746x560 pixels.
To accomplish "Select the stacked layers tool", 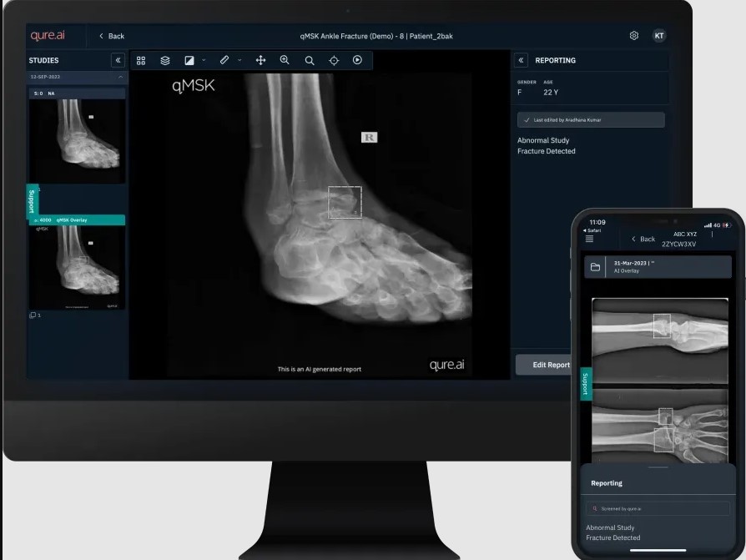I will tap(165, 60).
